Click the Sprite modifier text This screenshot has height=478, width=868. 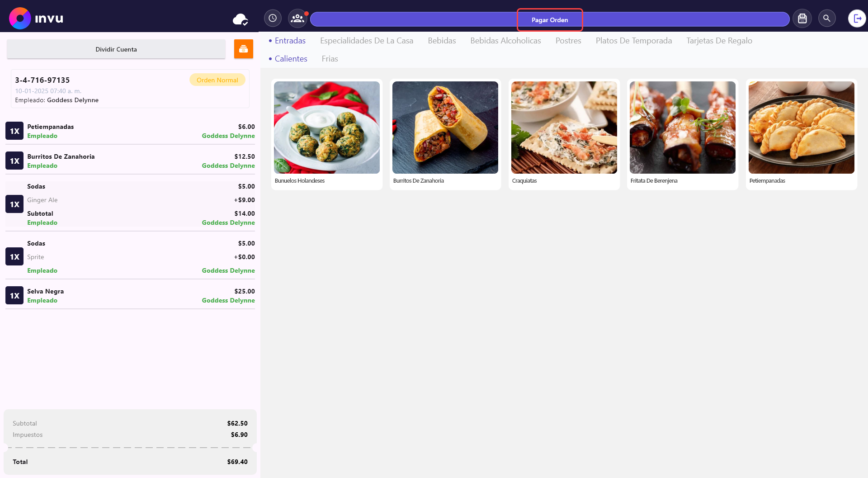35,257
